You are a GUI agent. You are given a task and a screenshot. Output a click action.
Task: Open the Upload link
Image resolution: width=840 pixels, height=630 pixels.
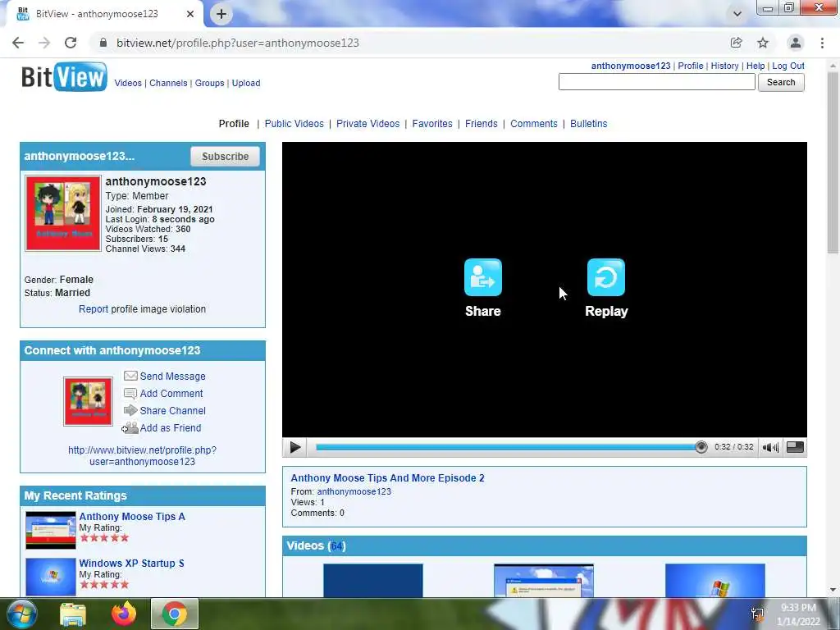246,83
